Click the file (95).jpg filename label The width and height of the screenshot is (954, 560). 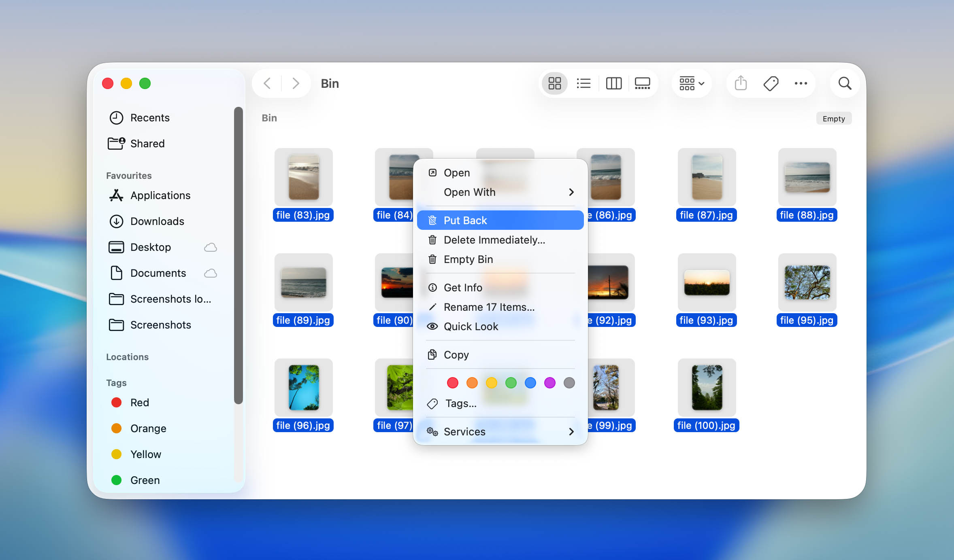(x=807, y=320)
